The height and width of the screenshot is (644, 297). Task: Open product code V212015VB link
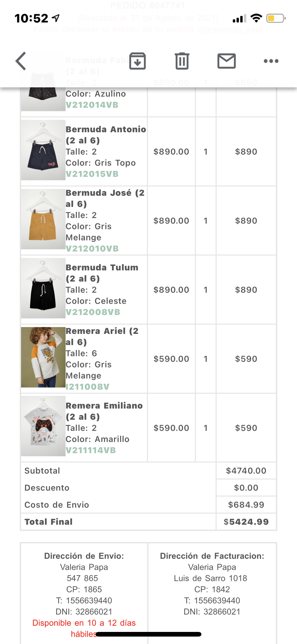(92, 174)
